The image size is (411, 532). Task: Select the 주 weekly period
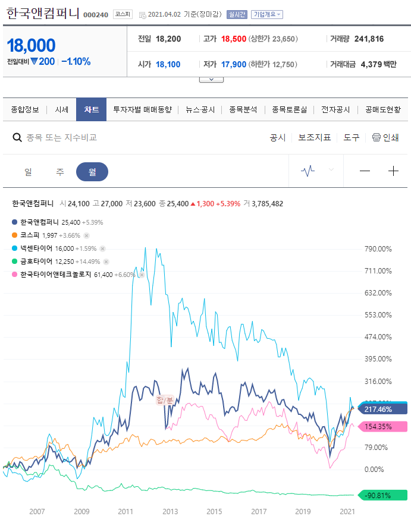point(60,172)
